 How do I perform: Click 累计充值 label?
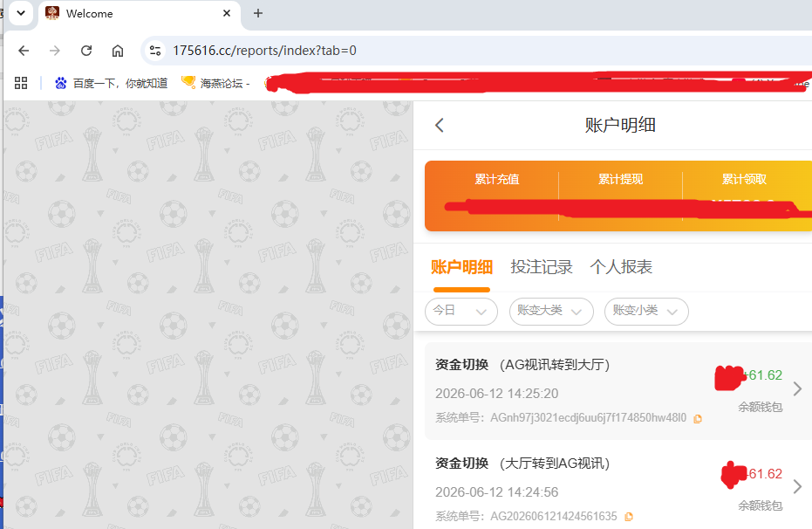click(x=496, y=179)
